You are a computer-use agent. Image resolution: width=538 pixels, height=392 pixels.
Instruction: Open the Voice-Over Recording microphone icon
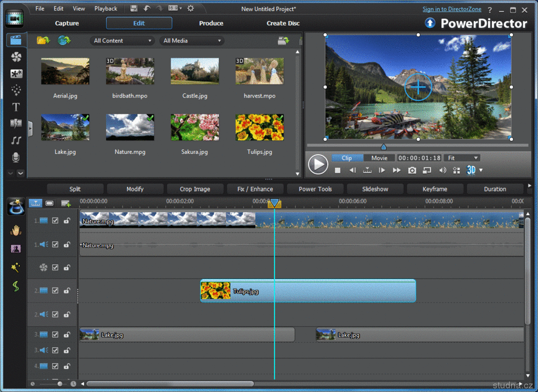[16, 157]
